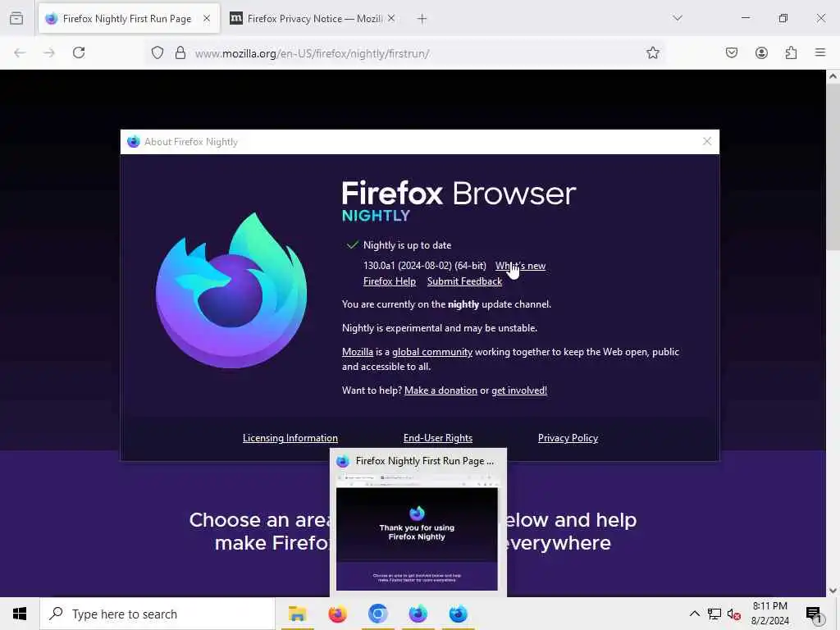Go back one page
The height and width of the screenshot is (630, 840).
click(x=20, y=52)
